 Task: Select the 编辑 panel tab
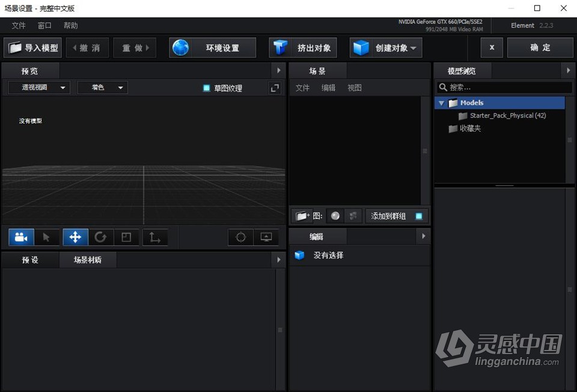[x=317, y=237]
